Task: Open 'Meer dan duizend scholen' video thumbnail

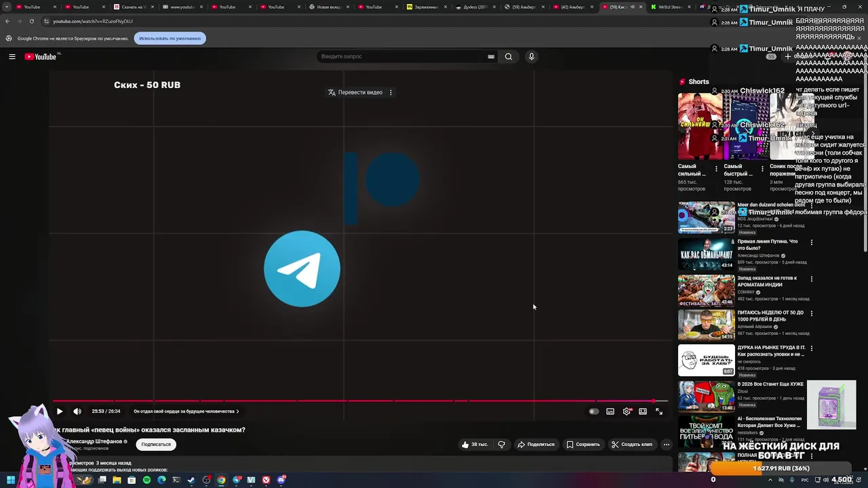Action: pos(706,217)
